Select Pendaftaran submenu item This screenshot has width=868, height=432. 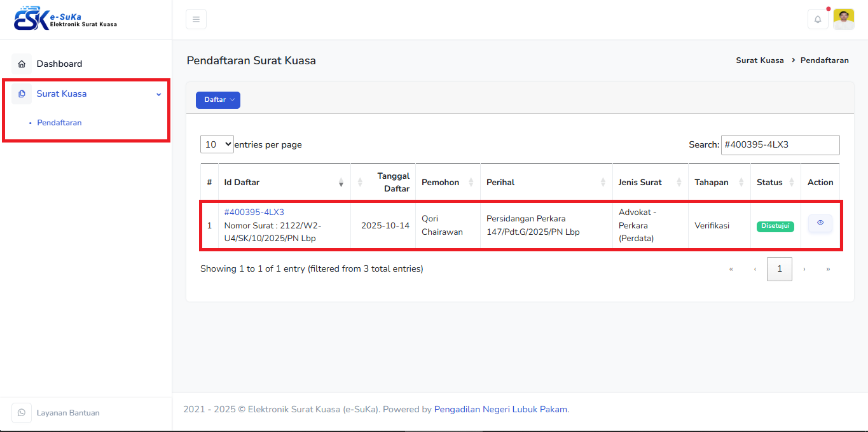(x=59, y=123)
